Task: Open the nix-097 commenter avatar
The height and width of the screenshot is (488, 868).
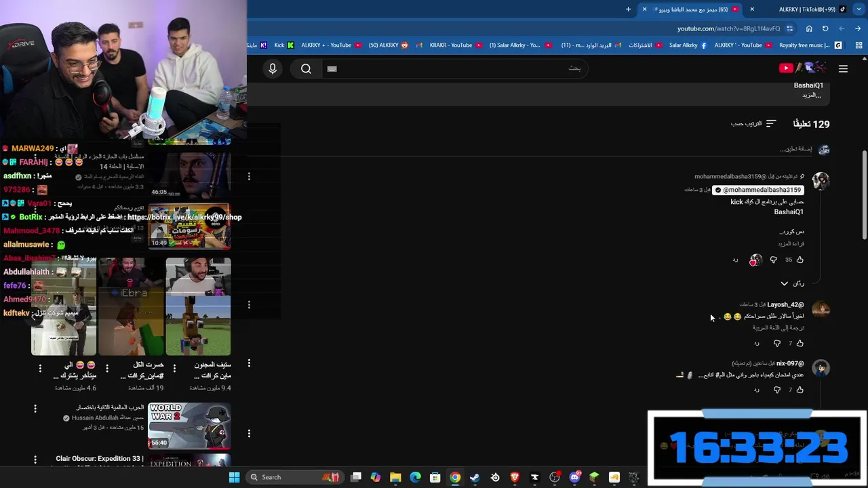Action: [821, 369]
